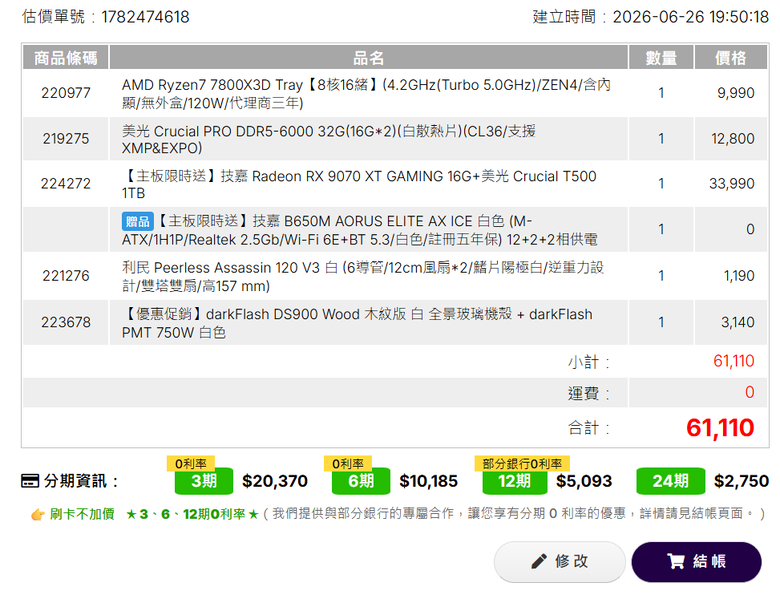Select the 24期 installment badge
The height and width of the screenshot is (603, 780).
(671, 481)
